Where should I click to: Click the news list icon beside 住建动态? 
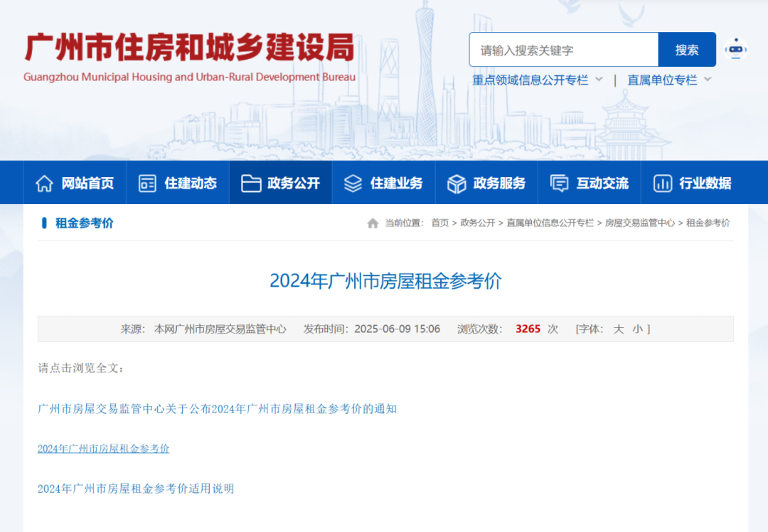(x=147, y=183)
